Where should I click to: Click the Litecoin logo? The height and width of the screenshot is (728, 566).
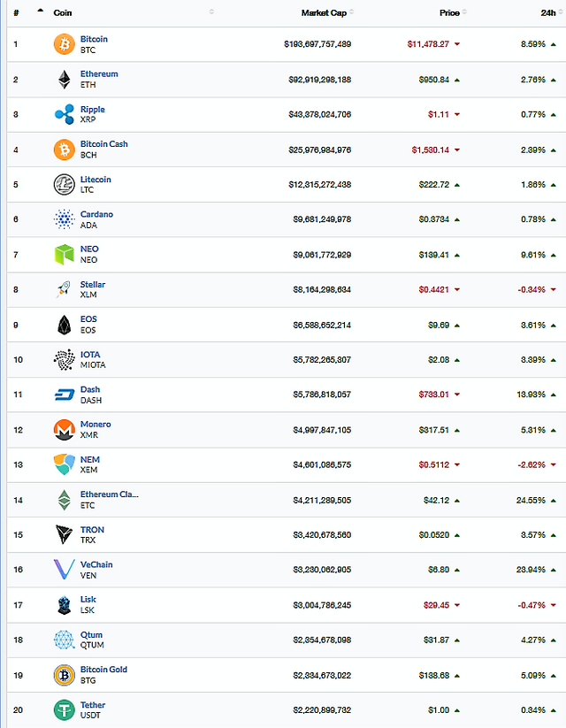click(x=64, y=184)
